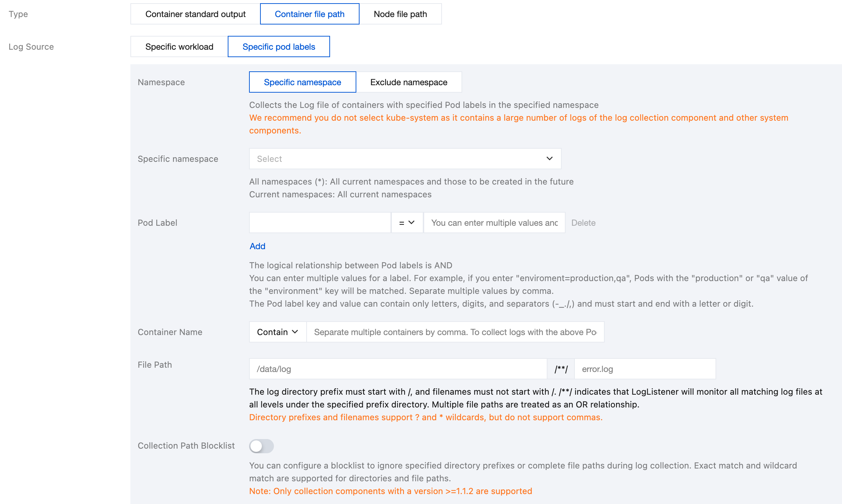Click the error.log filename field

(645, 369)
